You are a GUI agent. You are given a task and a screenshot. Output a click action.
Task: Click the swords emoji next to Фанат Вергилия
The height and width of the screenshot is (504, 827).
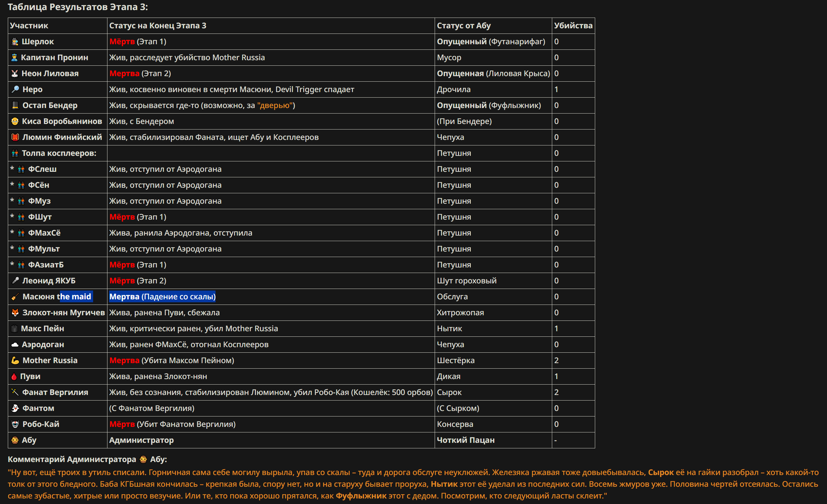15,392
